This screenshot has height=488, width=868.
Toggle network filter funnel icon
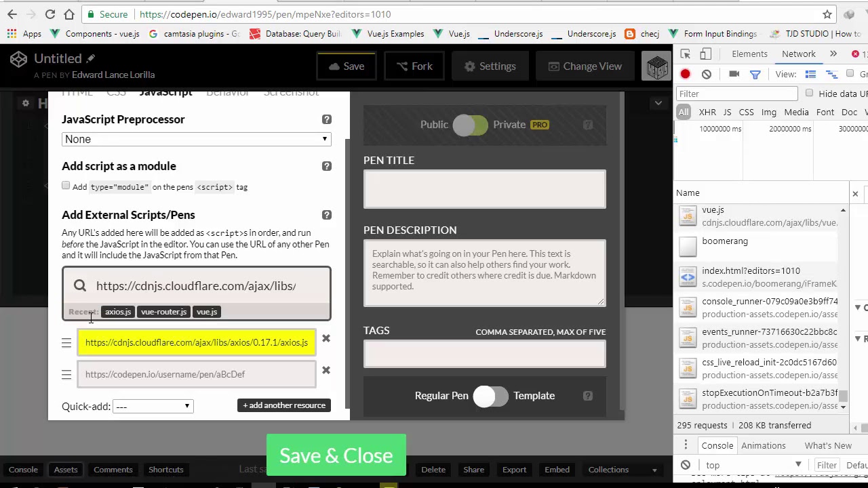click(x=755, y=75)
